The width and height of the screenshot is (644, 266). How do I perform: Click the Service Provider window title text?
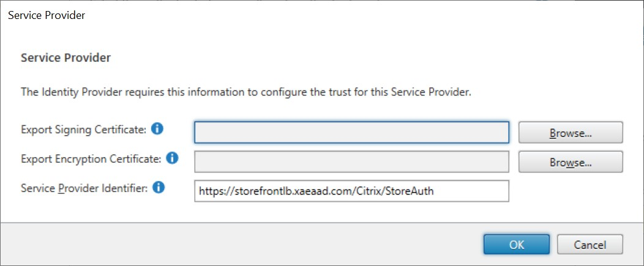tap(47, 16)
